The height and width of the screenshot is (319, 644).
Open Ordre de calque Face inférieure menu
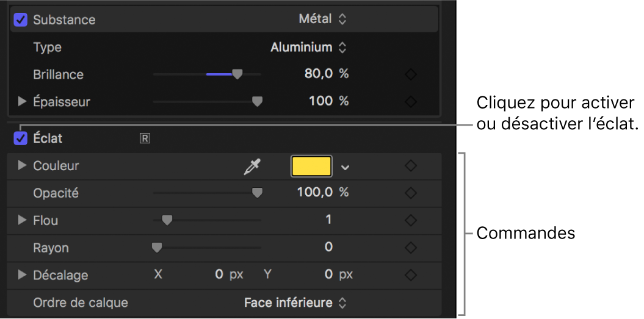[295, 303]
